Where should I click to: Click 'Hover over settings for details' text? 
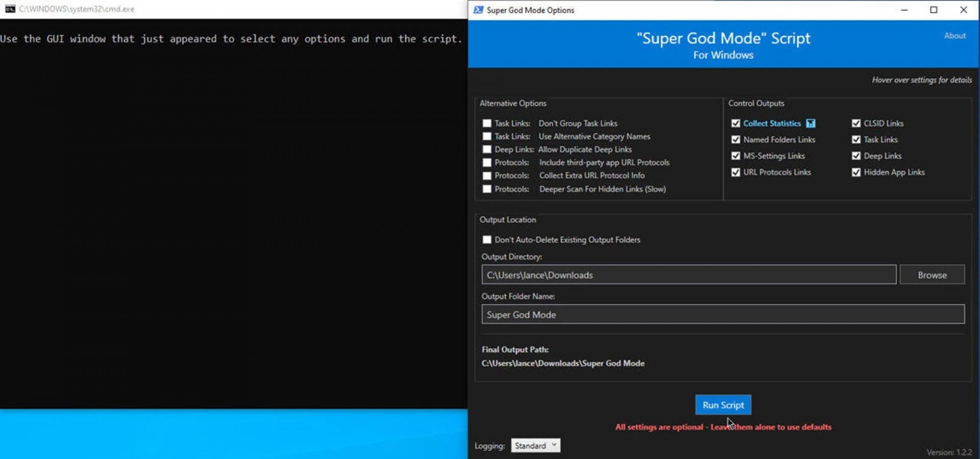(922, 80)
